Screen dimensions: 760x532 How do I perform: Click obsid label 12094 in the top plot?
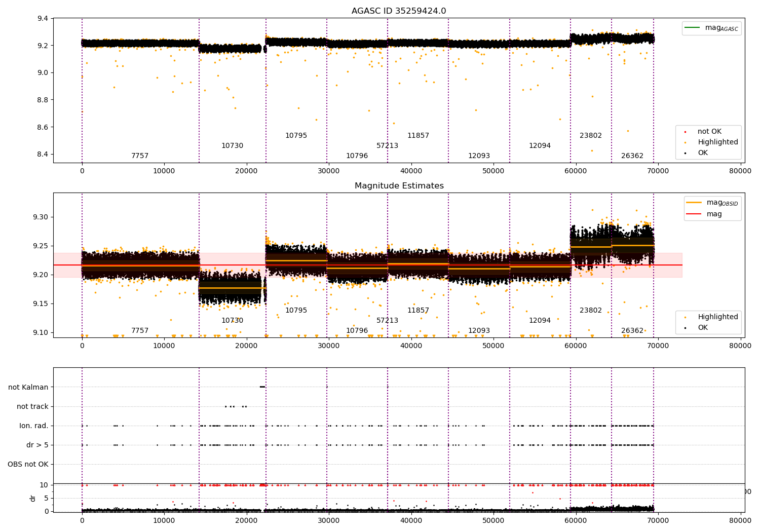pyautogui.click(x=540, y=146)
